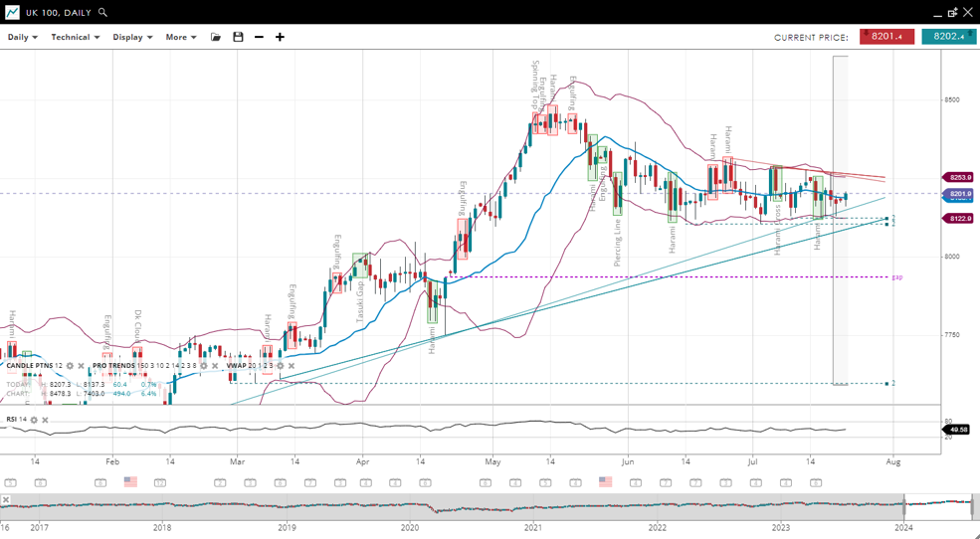Open the Technical indicators dropdown
Image resolution: width=980 pixels, height=539 pixels.
[x=75, y=37]
